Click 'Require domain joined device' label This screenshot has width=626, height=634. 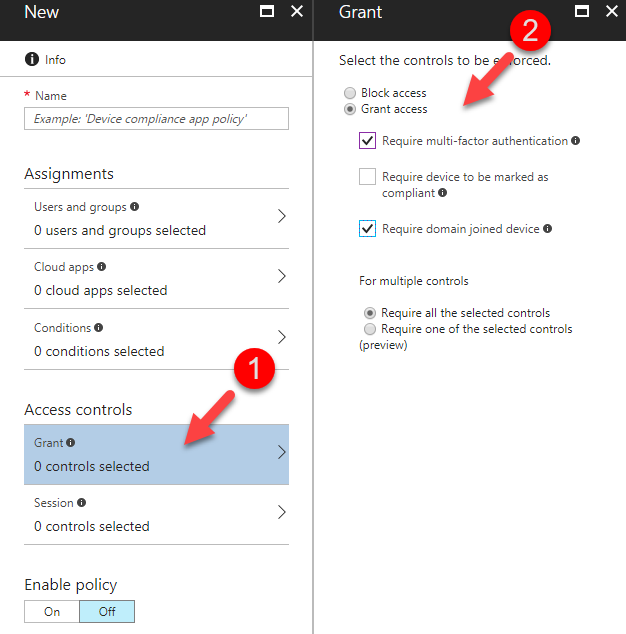click(461, 229)
